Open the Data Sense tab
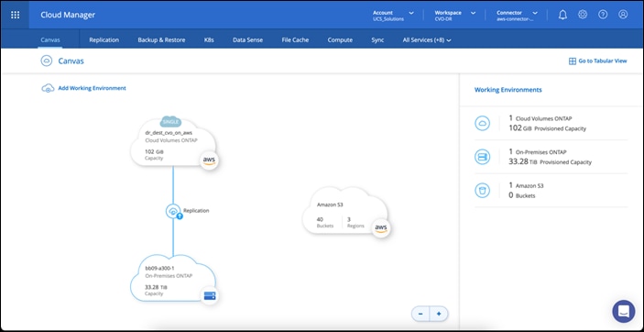 [247, 40]
